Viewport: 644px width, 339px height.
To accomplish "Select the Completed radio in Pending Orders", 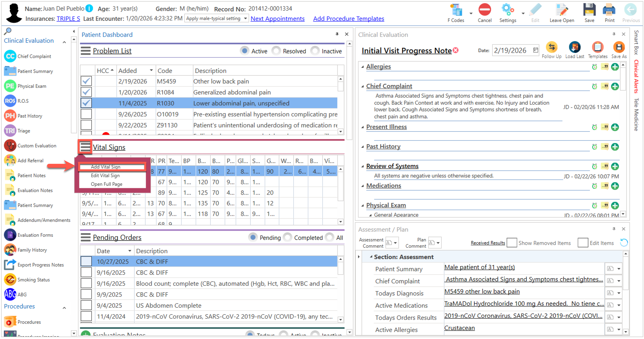I will point(288,237).
